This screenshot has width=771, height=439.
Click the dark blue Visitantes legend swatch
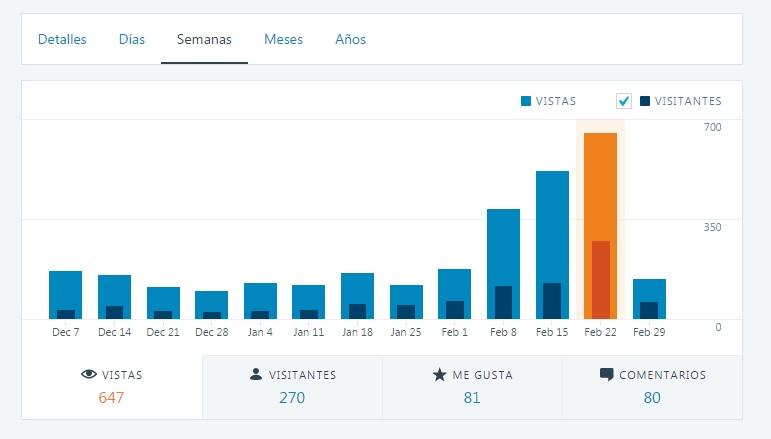coord(645,101)
